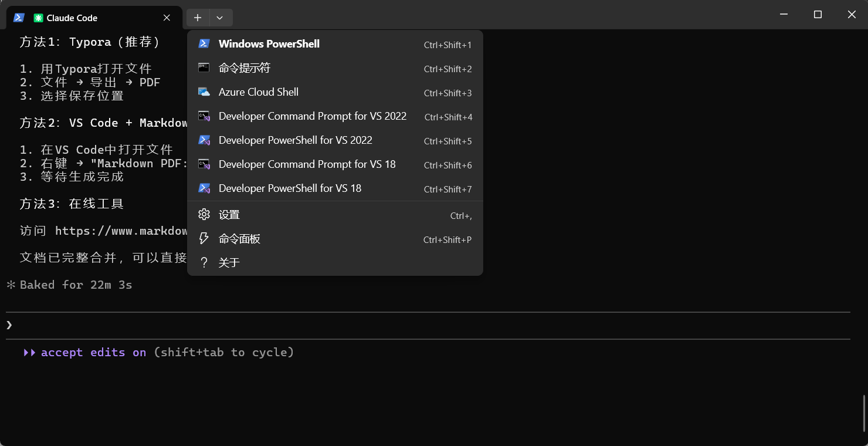Click the 文档已完整合并 line

104,258
